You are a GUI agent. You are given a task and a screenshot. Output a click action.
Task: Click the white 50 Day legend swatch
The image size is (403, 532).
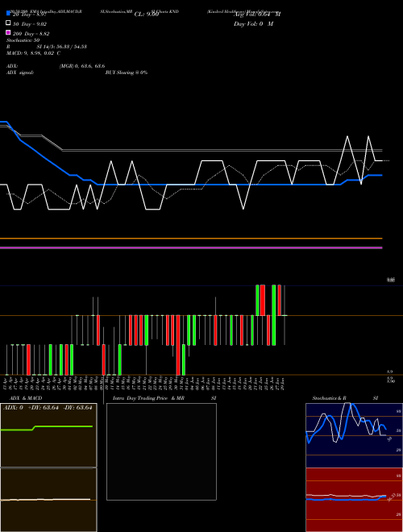(x=8, y=23)
